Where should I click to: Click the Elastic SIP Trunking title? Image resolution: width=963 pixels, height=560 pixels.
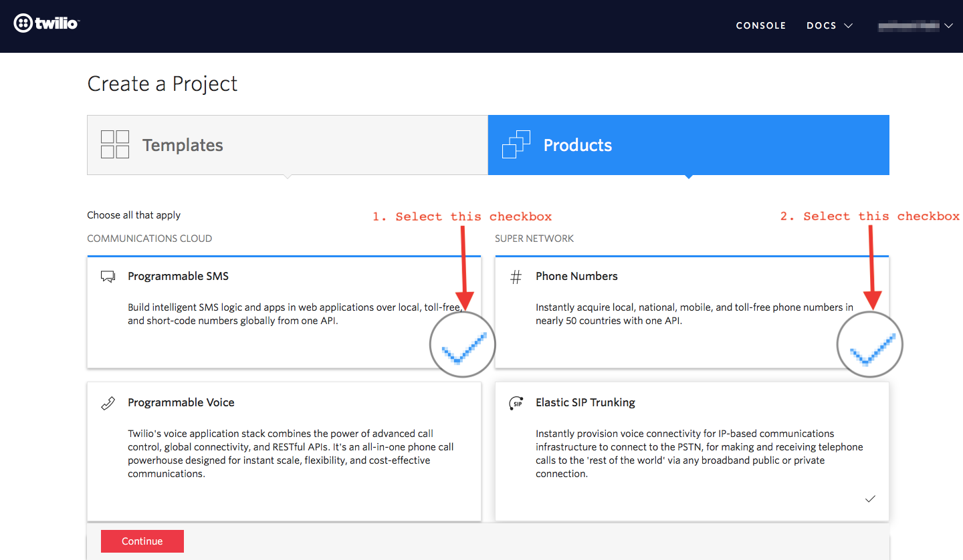585,402
